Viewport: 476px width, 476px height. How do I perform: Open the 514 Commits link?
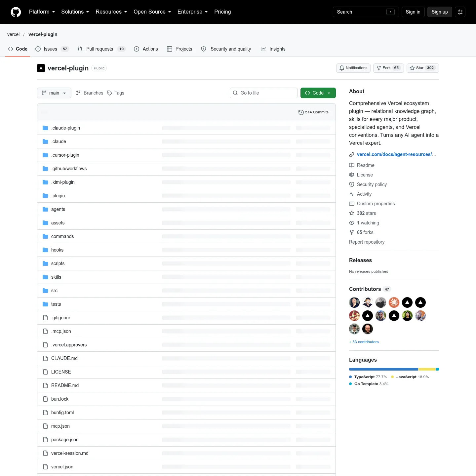coord(313,112)
